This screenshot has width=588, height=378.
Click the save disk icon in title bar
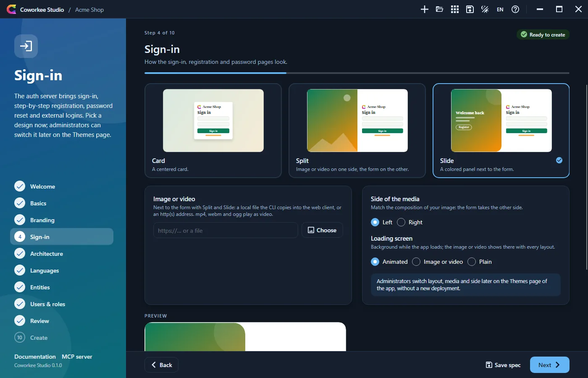coord(470,9)
